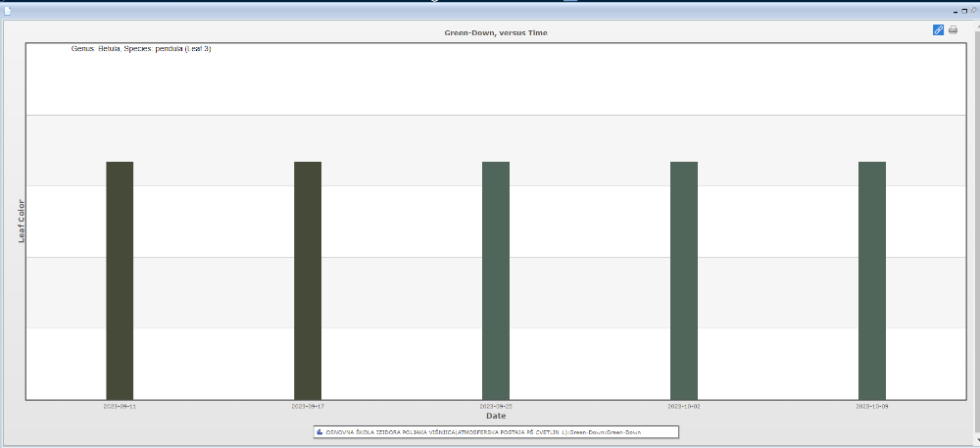Image resolution: width=980 pixels, height=448 pixels.
Task: Click the Genus Betula species pendula subtitle
Action: [141, 48]
